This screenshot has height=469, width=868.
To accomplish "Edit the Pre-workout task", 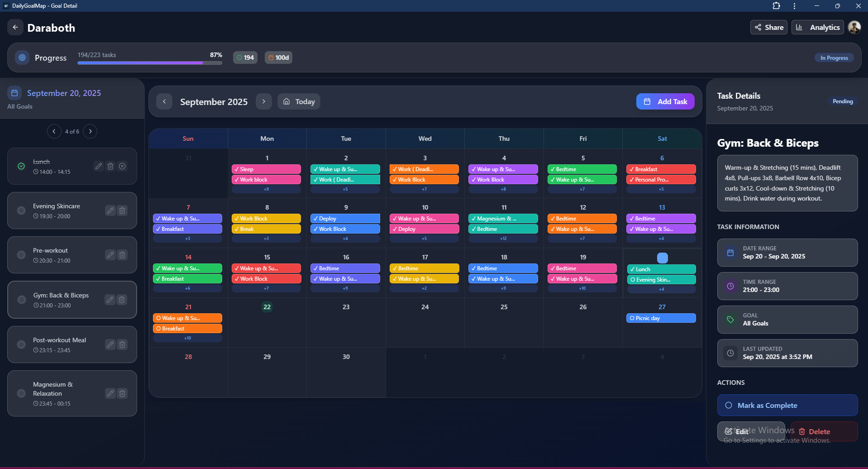I will tap(110, 255).
